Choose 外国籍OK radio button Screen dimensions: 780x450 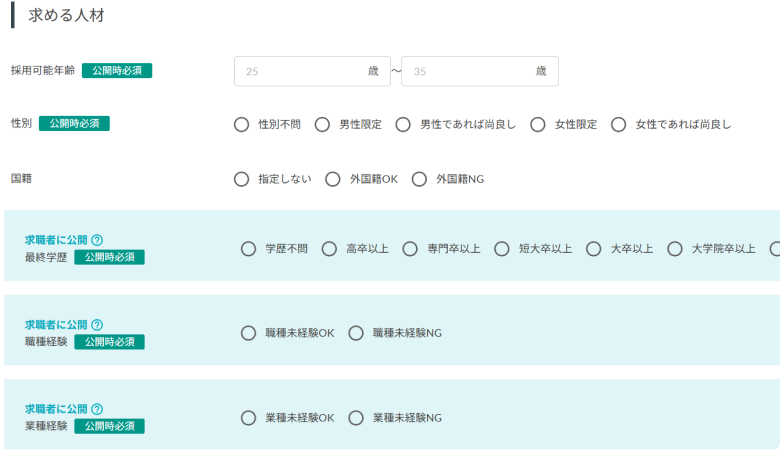point(333,179)
